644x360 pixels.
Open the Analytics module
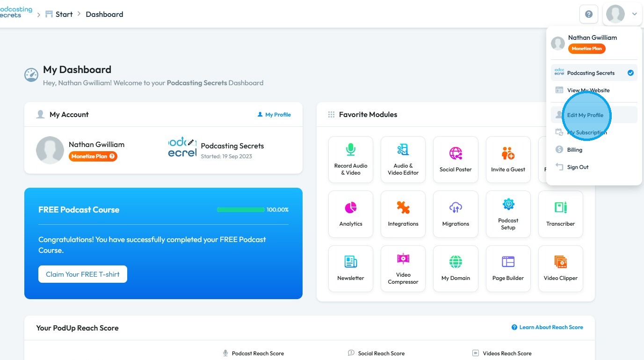(351, 213)
